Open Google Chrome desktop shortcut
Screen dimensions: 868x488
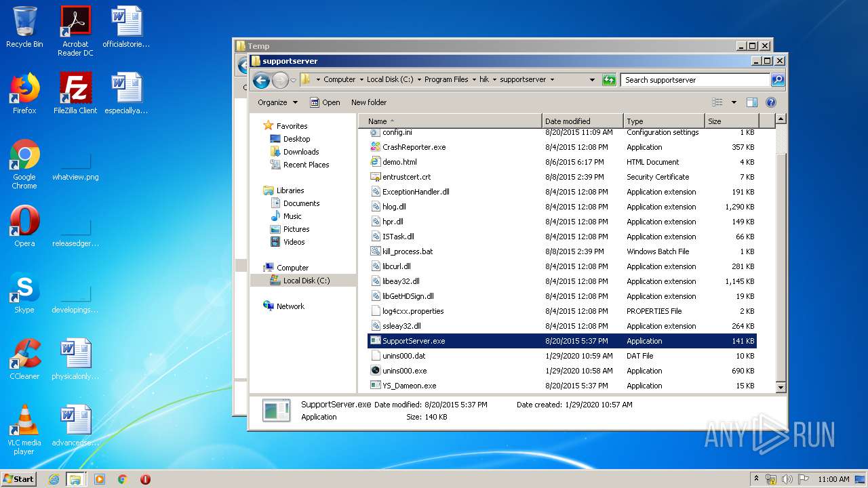click(24, 164)
